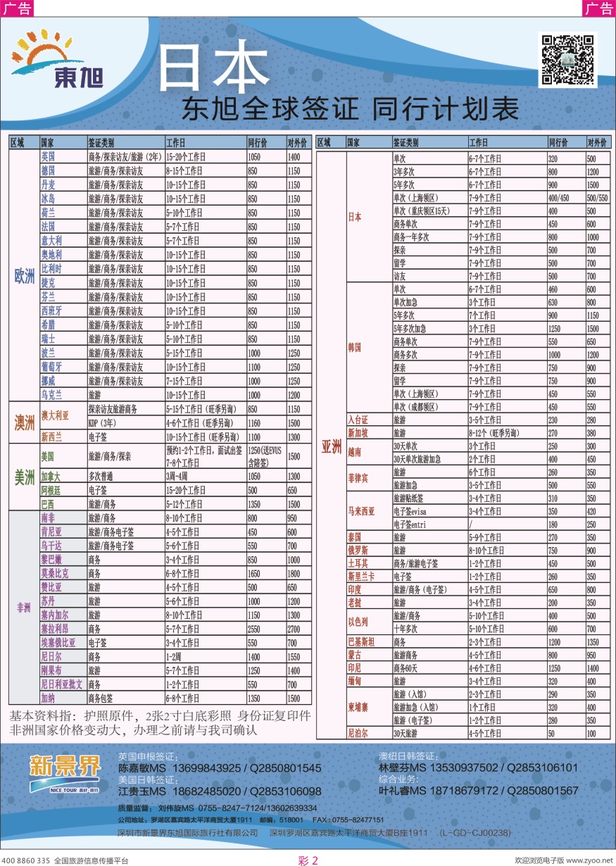The height and width of the screenshot is (866, 616).
Task: Click the 尼日利亚批文 cell
Action: pos(63,684)
